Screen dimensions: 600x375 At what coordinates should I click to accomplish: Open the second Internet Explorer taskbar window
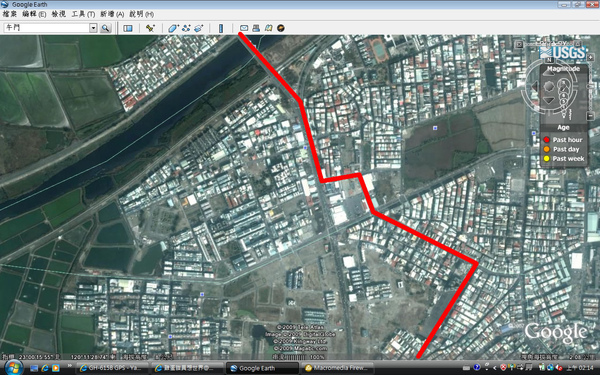186,368
